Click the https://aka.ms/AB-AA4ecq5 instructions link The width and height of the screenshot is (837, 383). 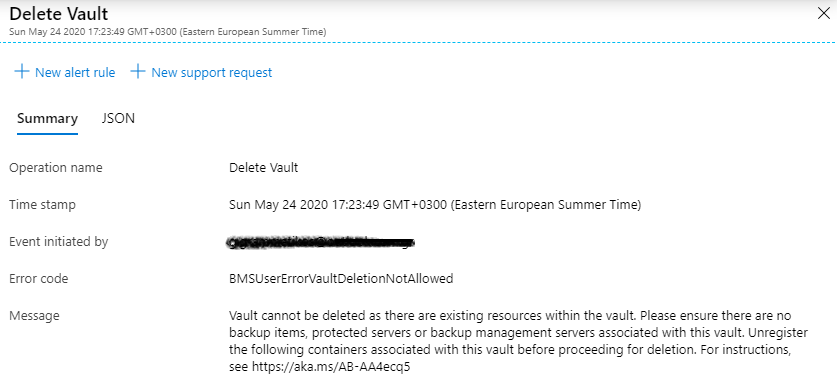[x=331, y=367]
